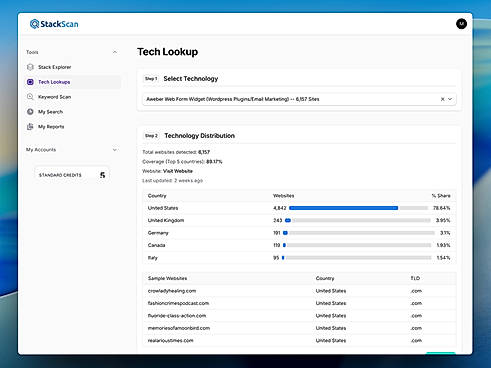
Task: Click the Canada share bar
Action: coord(357,245)
